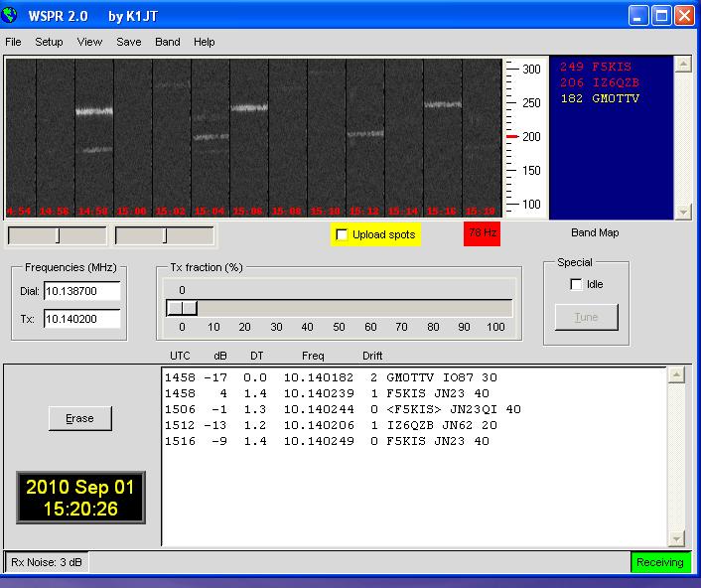Open the Setup menu
The height and width of the screenshot is (588, 701).
pyautogui.click(x=49, y=42)
